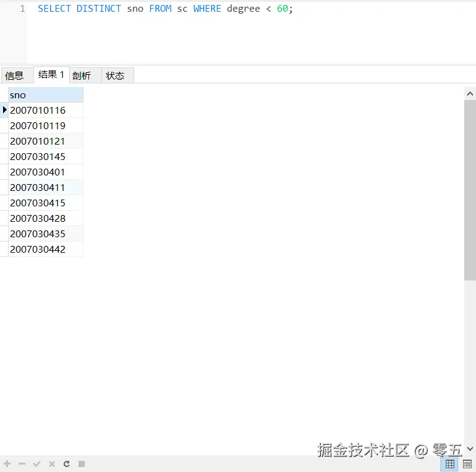Select cell 2007030442
Image resolution: width=476 pixels, height=472 pixels.
pyautogui.click(x=46, y=250)
